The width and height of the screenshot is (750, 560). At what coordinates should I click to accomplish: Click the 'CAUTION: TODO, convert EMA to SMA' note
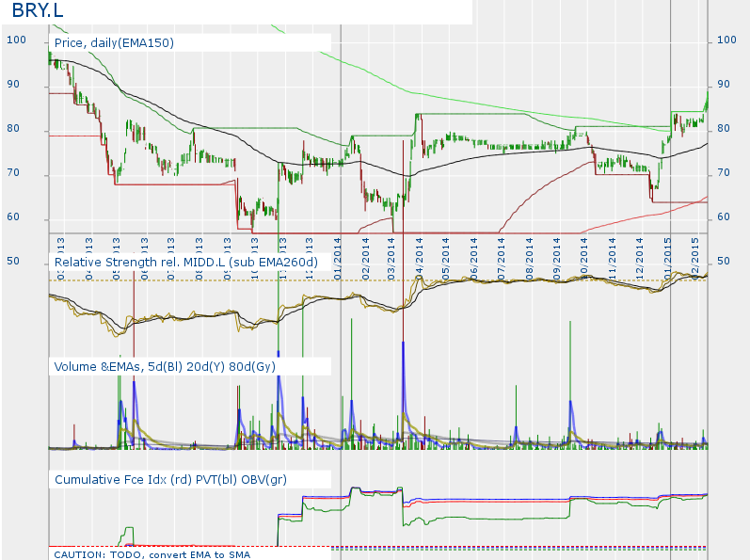tap(152, 554)
